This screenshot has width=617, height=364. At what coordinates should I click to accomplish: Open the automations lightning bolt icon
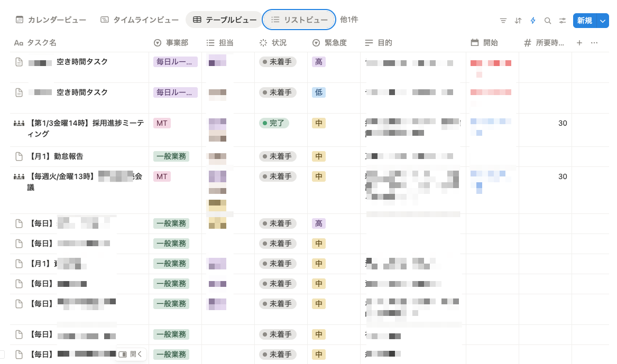pos(533,21)
